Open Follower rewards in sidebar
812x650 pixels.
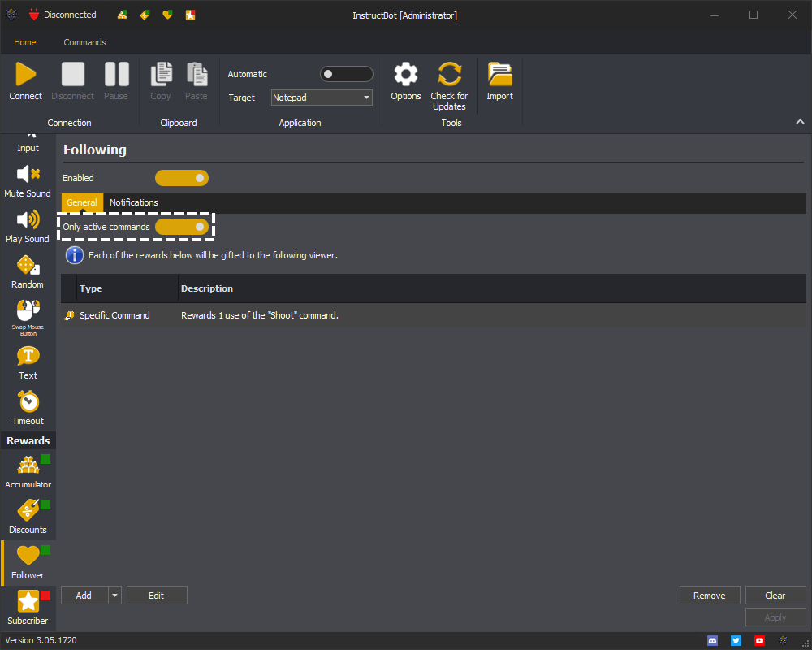pyautogui.click(x=28, y=563)
